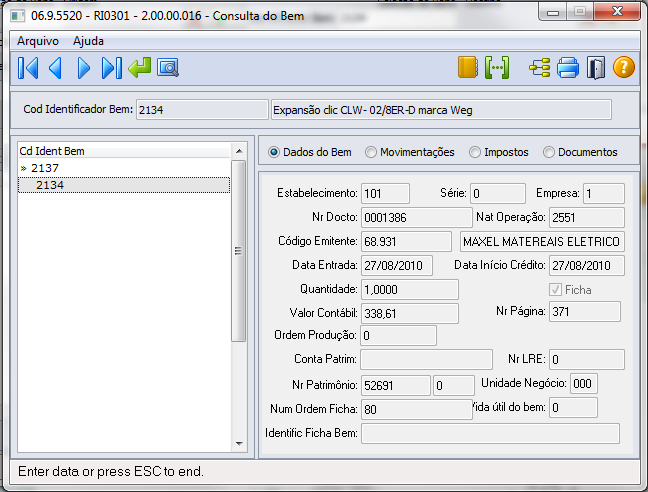Click the window title bar app icon
The image size is (648, 492).
coord(18,16)
